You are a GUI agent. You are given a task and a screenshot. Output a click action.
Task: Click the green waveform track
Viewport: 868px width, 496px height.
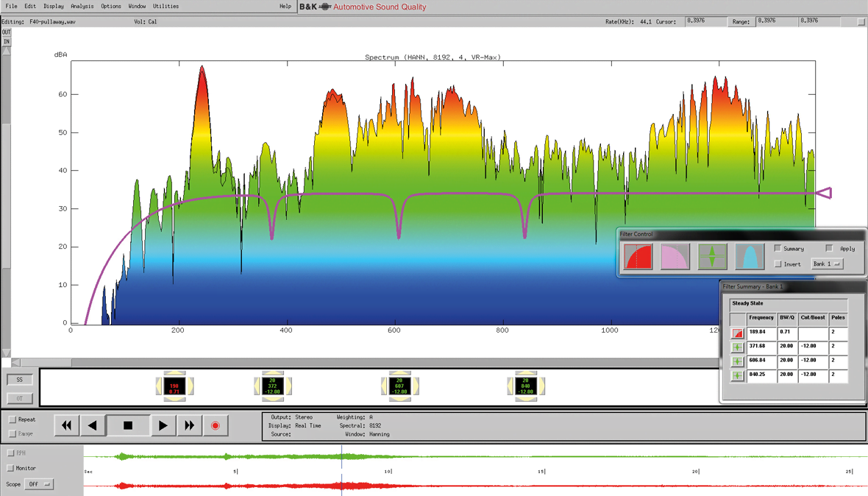pos(475,457)
